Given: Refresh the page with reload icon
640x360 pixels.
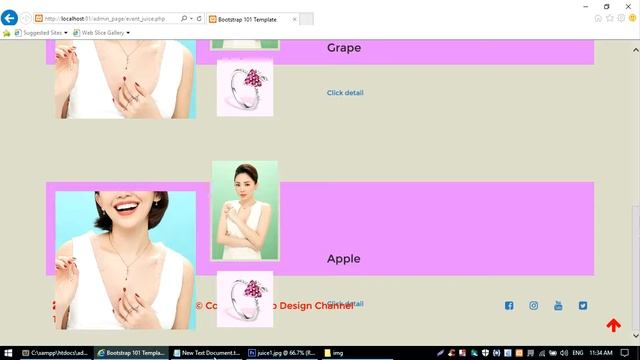Looking at the screenshot, I should (199, 19).
